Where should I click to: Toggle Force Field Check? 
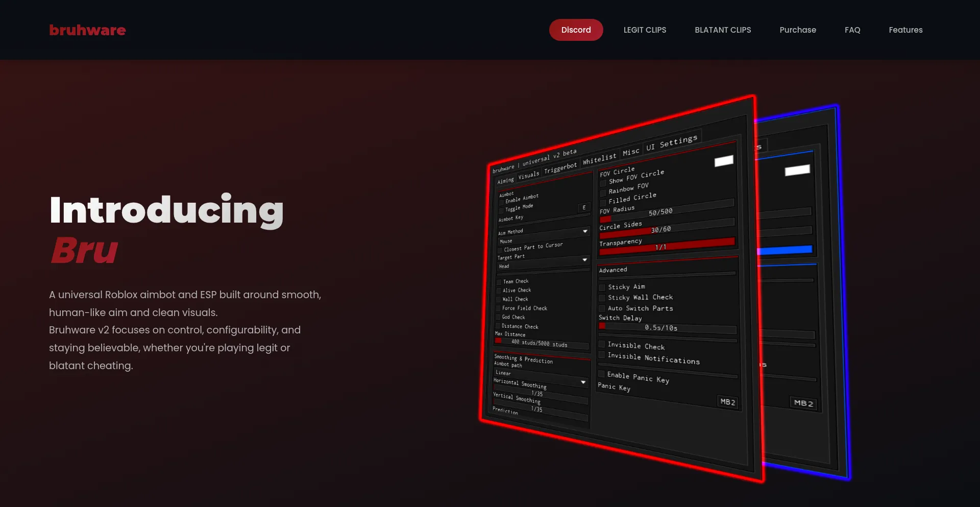[498, 308]
